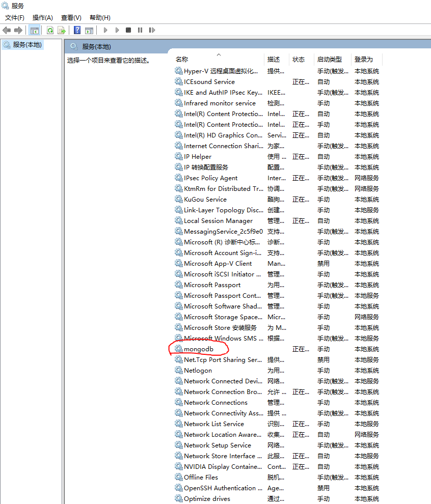This screenshot has height=504, width=431.
Task: Select the Microsoft Passport service
Action: pos(277,285)
